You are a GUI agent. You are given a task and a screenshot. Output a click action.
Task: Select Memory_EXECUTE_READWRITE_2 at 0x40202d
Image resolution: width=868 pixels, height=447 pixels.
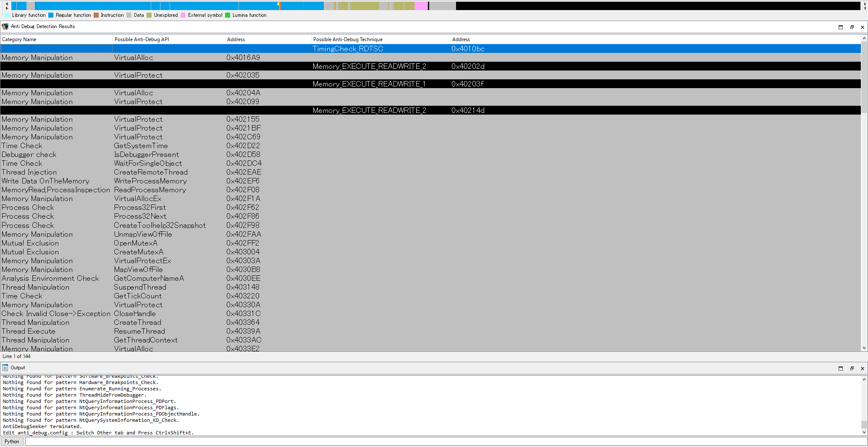(x=430, y=66)
